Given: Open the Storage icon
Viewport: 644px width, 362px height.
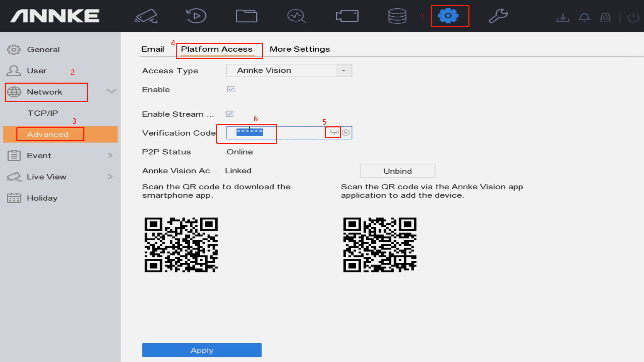Looking at the screenshot, I should (x=397, y=16).
